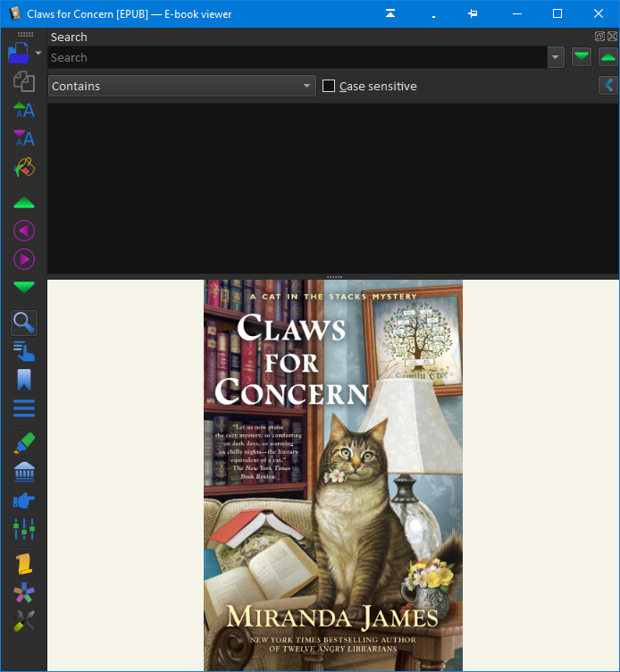Maximize the E-book viewer window

(x=557, y=13)
